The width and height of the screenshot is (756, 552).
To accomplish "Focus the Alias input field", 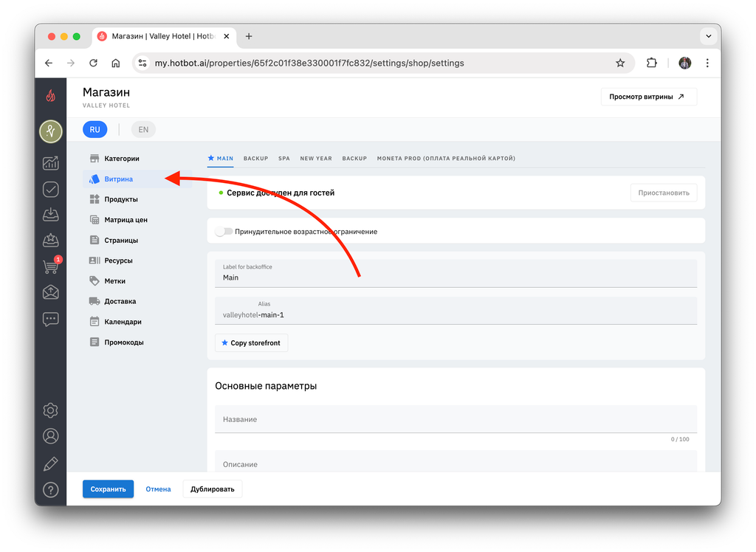I will 456,311.
